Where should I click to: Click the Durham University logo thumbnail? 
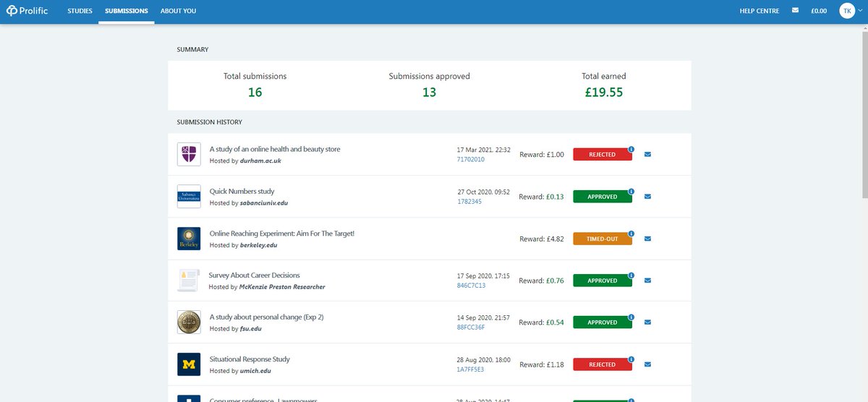click(189, 154)
